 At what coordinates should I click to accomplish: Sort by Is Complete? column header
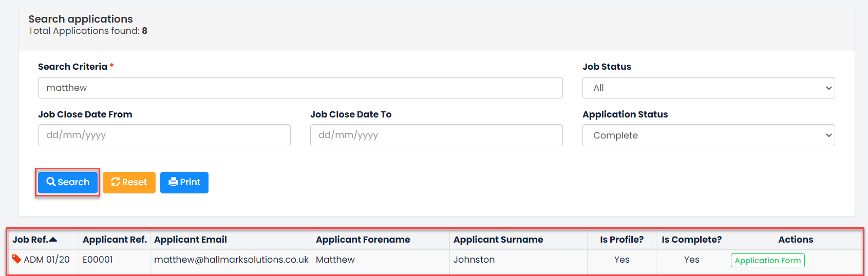tap(691, 240)
